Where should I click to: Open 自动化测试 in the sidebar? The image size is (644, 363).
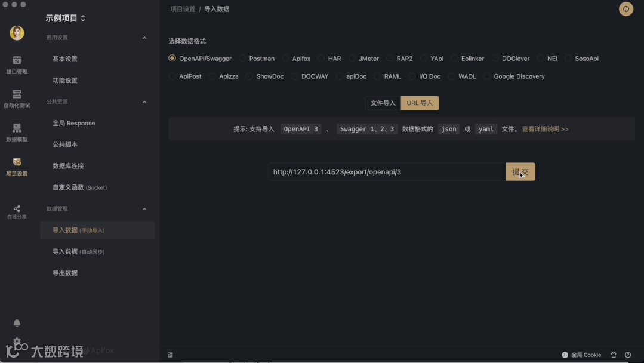tap(17, 99)
